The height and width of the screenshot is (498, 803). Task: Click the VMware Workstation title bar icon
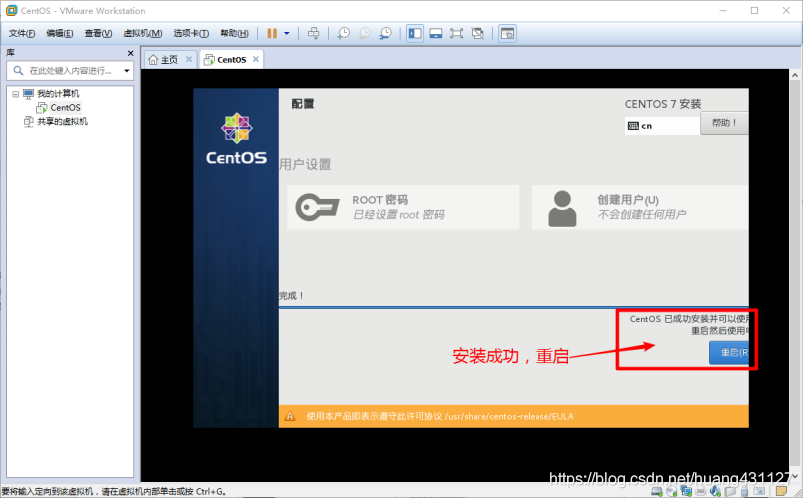click(11, 10)
